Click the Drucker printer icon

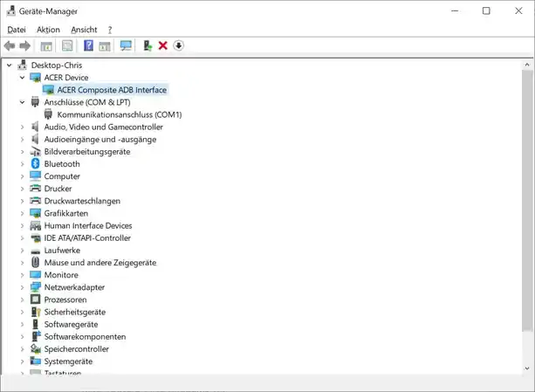click(x=35, y=188)
